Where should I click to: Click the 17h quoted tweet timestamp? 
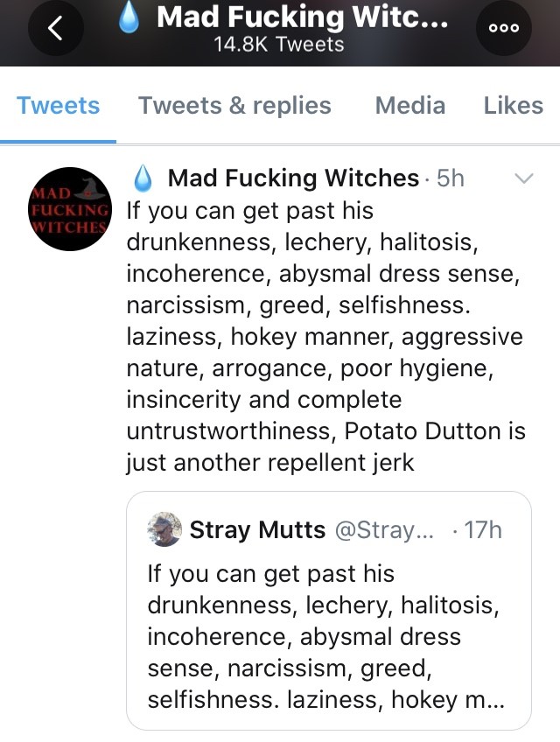pyautogui.click(x=481, y=529)
